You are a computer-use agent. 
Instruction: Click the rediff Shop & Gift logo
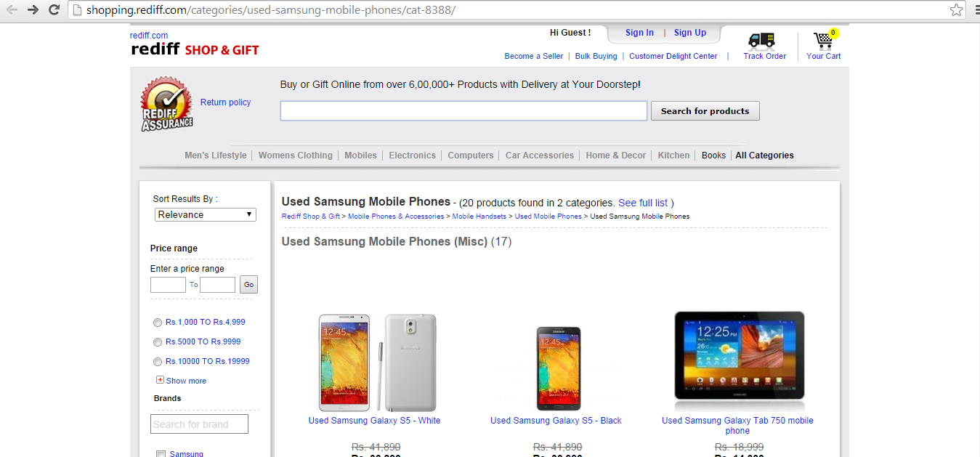tap(195, 49)
